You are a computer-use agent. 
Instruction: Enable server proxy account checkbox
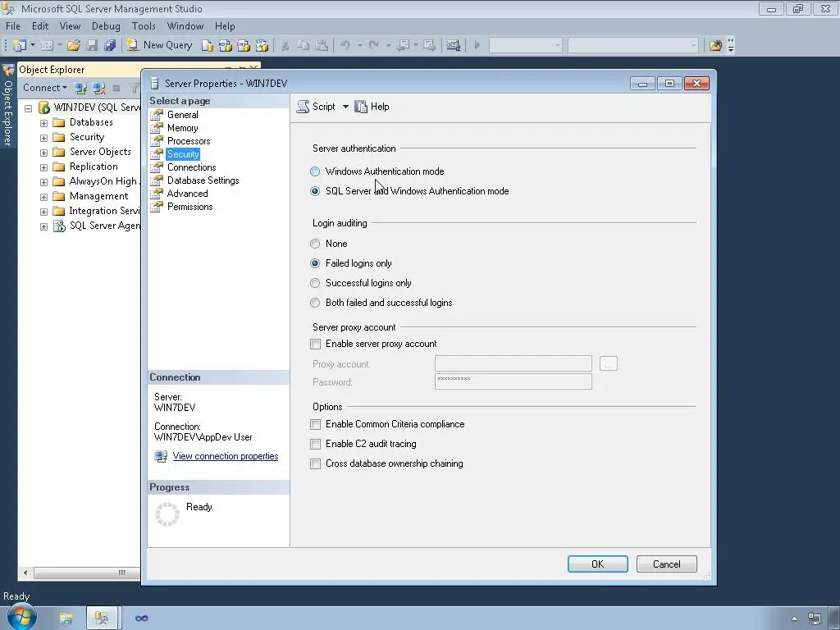[x=315, y=344]
